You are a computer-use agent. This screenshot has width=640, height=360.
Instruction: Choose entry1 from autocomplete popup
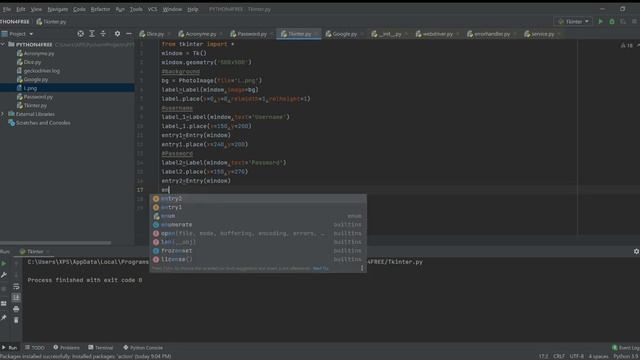258,207
